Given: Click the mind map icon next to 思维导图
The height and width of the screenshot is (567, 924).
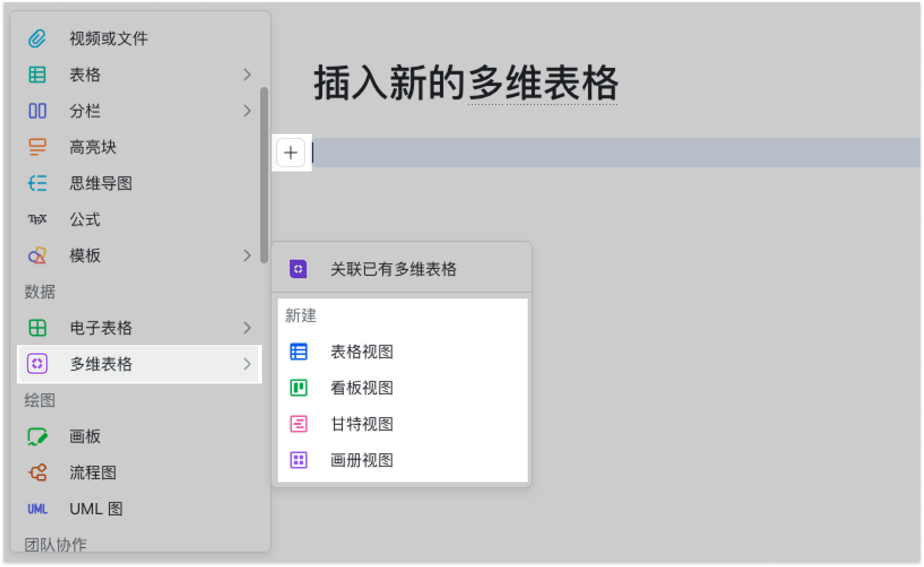Looking at the screenshot, I should (37, 183).
